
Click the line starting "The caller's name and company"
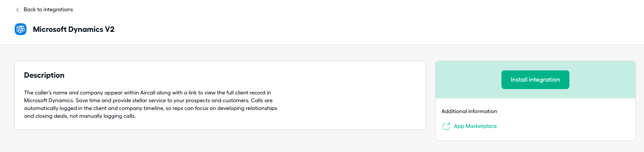(x=148, y=93)
